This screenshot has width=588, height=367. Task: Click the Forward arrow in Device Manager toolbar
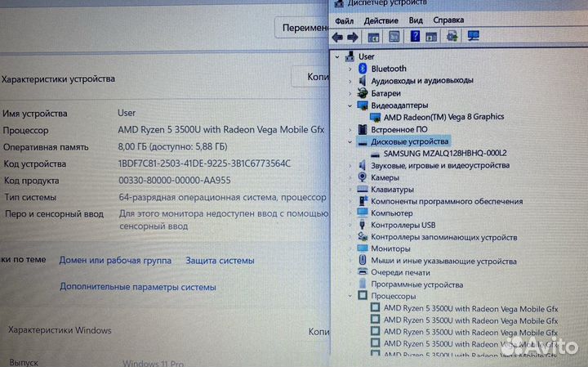(353, 37)
